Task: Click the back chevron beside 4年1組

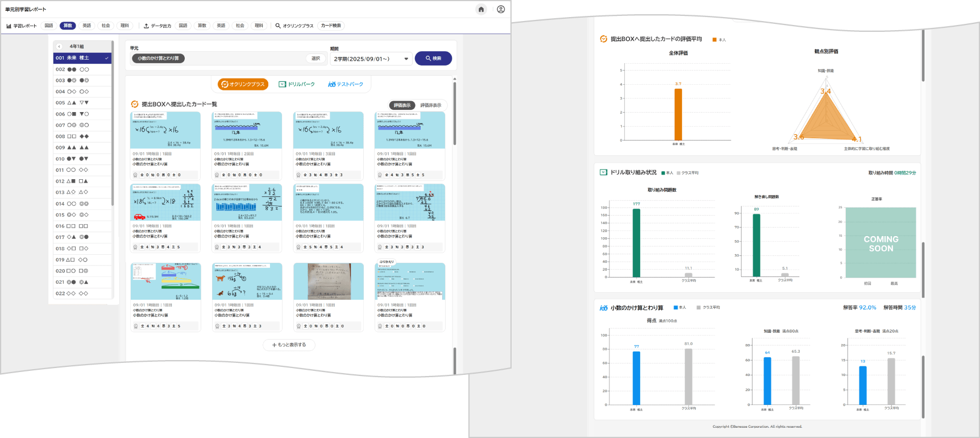Action: 59,46
